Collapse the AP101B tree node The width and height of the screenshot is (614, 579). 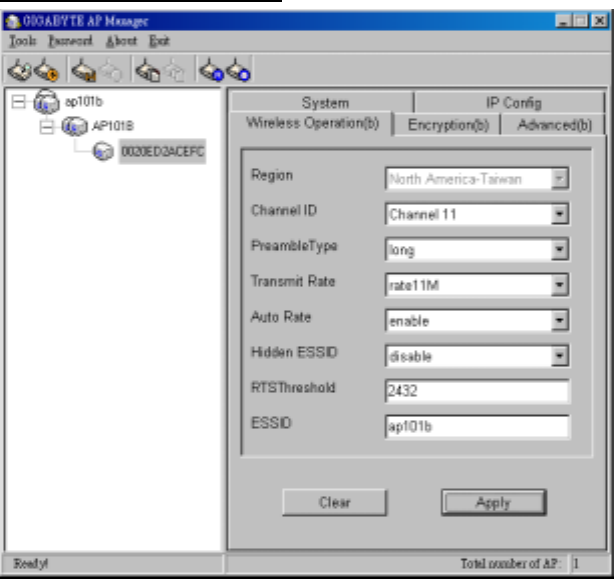[47, 126]
